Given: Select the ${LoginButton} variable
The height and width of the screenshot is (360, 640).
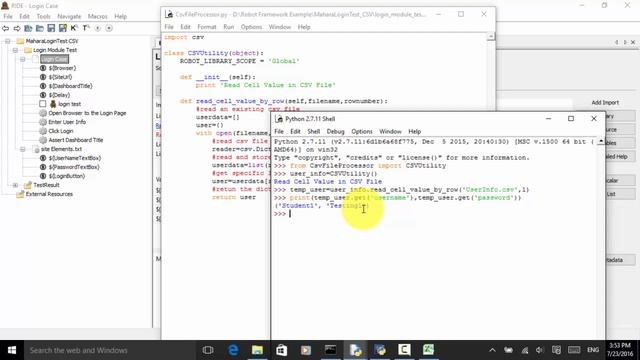Looking at the screenshot, I should [67, 176].
